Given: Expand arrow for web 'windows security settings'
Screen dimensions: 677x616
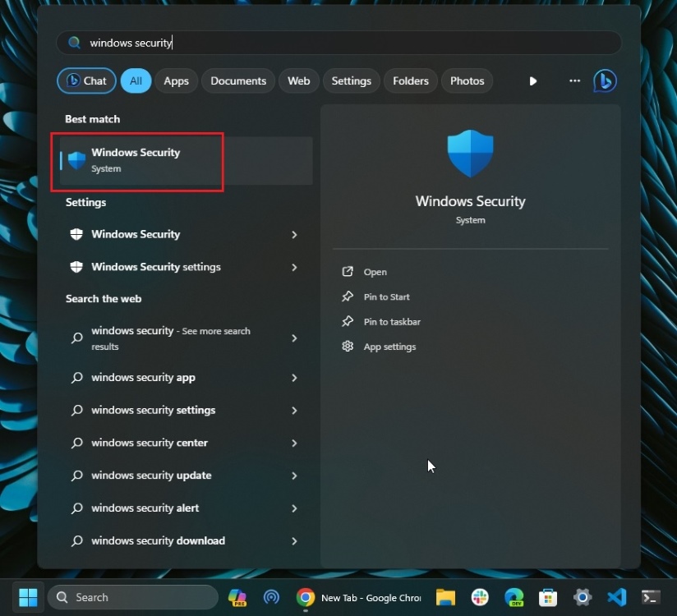Looking at the screenshot, I should (294, 411).
